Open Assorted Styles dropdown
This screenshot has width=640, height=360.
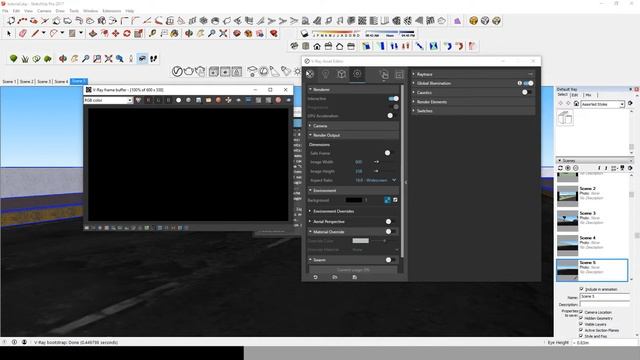coord(603,104)
